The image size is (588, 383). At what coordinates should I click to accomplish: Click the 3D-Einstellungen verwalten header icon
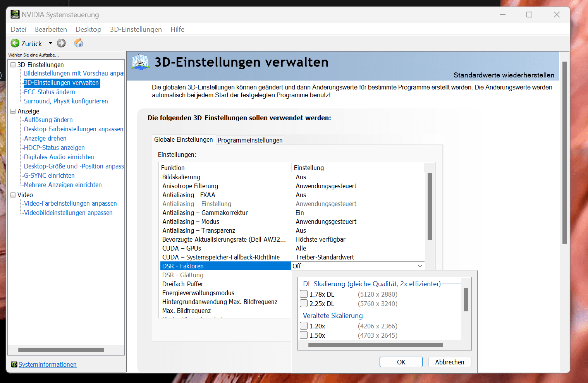coord(141,62)
